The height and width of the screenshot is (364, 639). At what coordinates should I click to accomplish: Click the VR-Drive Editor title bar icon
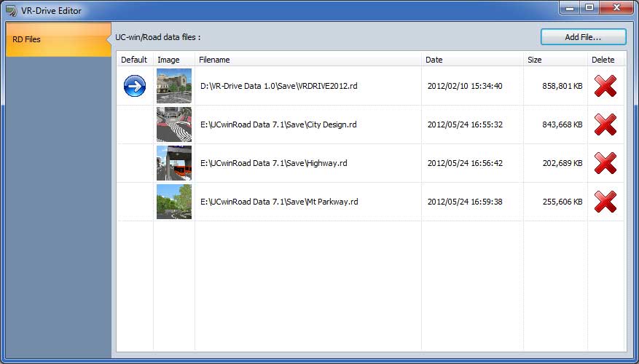pyautogui.click(x=12, y=11)
